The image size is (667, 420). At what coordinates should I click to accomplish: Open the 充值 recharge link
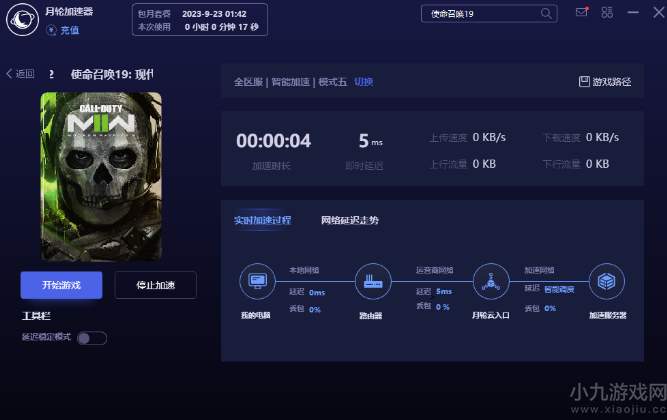pyautogui.click(x=70, y=30)
